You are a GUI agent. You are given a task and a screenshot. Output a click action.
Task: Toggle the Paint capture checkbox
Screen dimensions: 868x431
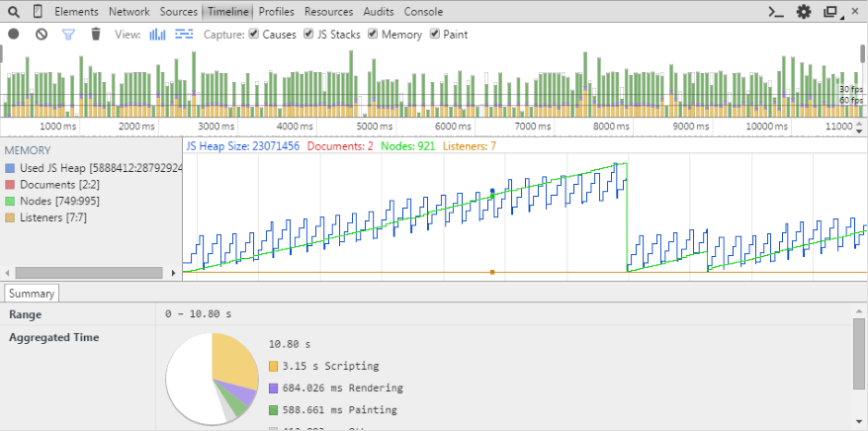[434, 34]
